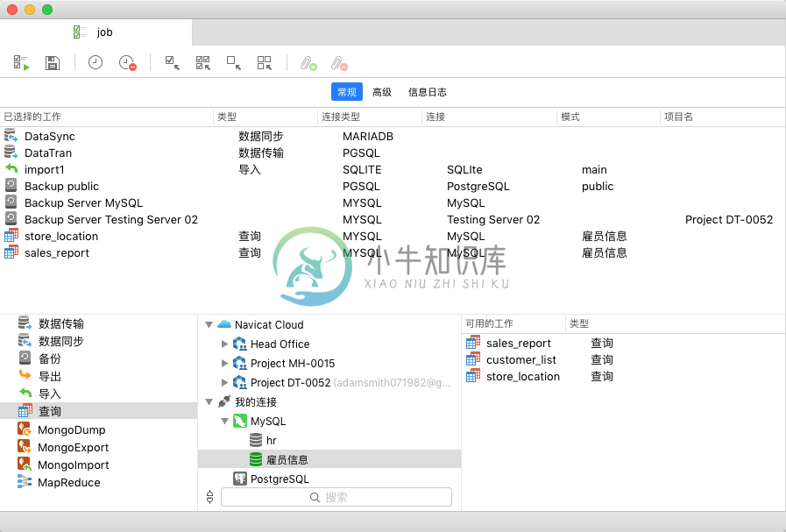Select Backup Server Testing Server 02 row

coord(393,219)
